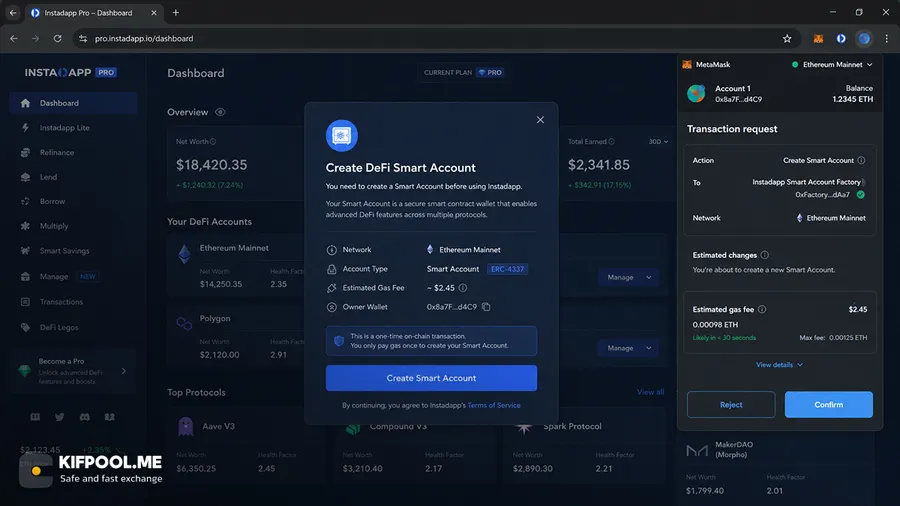Viewport: 900px width, 506px height.
Task: Open the docs book icon in sidebar footer
Action: pos(35,417)
